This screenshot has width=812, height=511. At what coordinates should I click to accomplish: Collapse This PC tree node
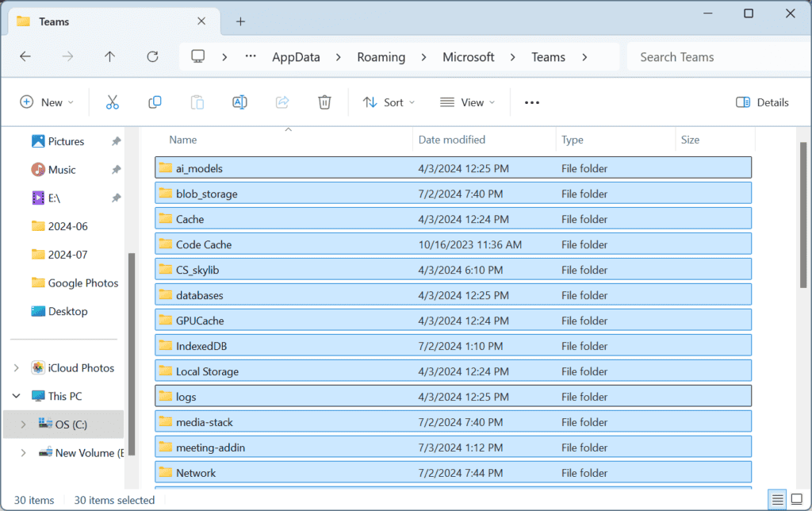coord(16,396)
